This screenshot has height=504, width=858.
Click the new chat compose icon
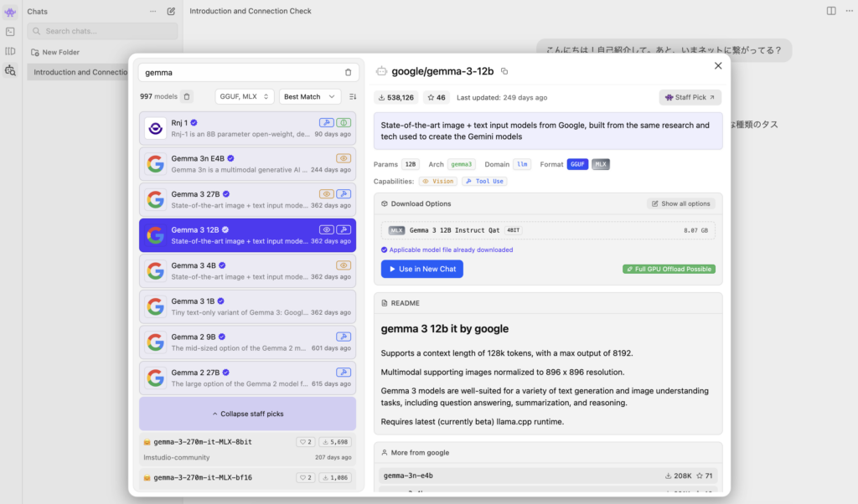tap(171, 12)
